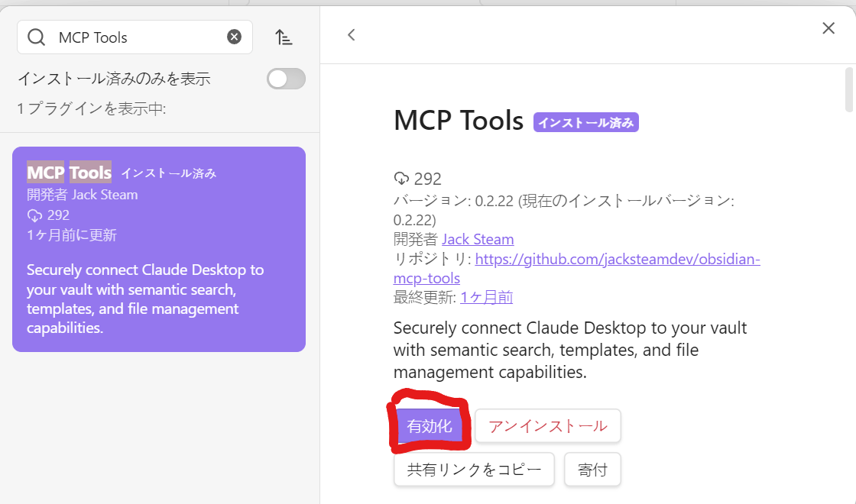Click 1ヶ月前に更新 on the plugin card
Viewport: 856px width, 504px height.
pyautogui.click(x=72, y=235)
